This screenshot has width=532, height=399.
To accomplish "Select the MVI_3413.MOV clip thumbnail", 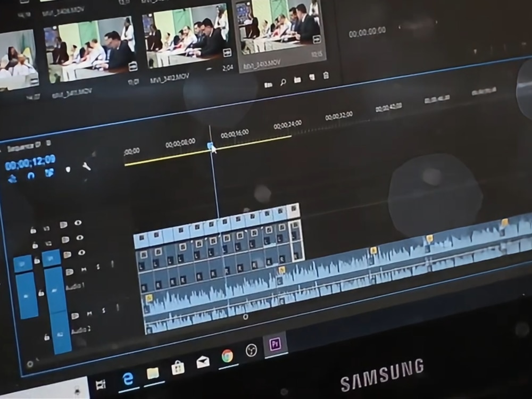I will (280, 27).
